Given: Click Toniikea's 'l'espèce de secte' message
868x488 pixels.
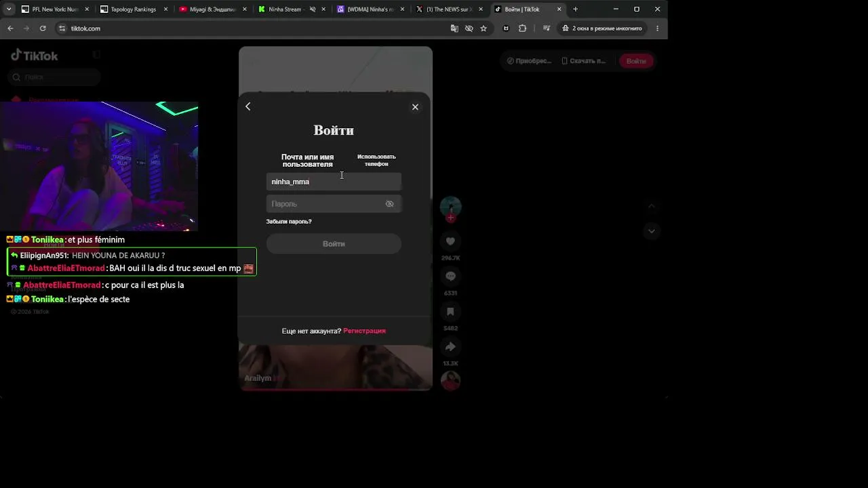Looking at the screenshot, I should pyautogui.click(x=68, y=299).
